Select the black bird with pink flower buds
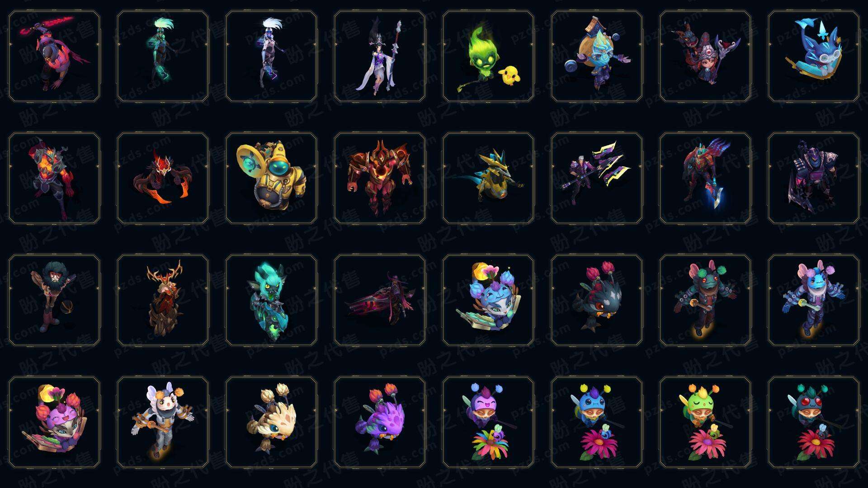This screenshot has width=868, height=488. tap(597, 300)
